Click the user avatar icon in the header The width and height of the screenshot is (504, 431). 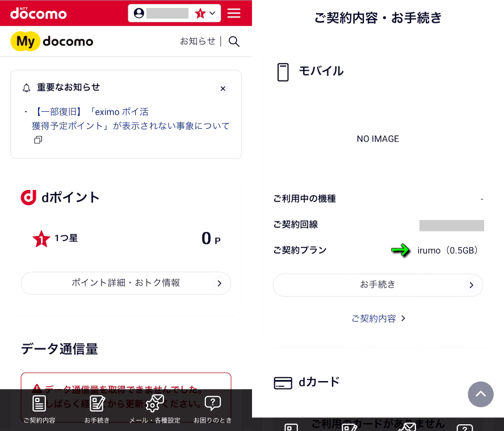[x=139, y=13]
